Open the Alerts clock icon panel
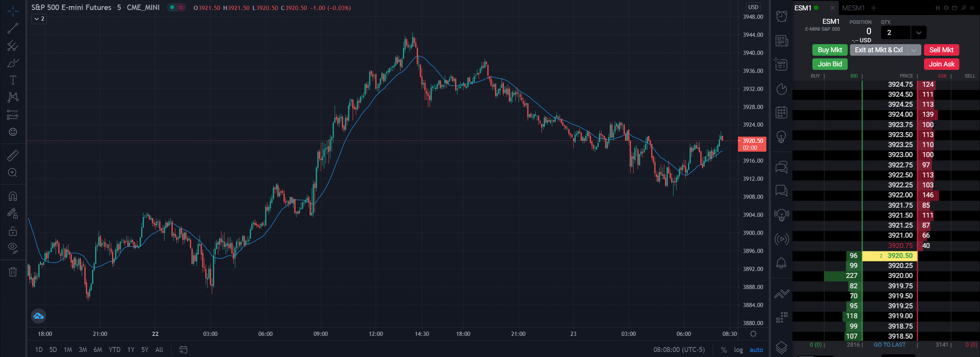 pyautogui.click(x=781, y=17)
